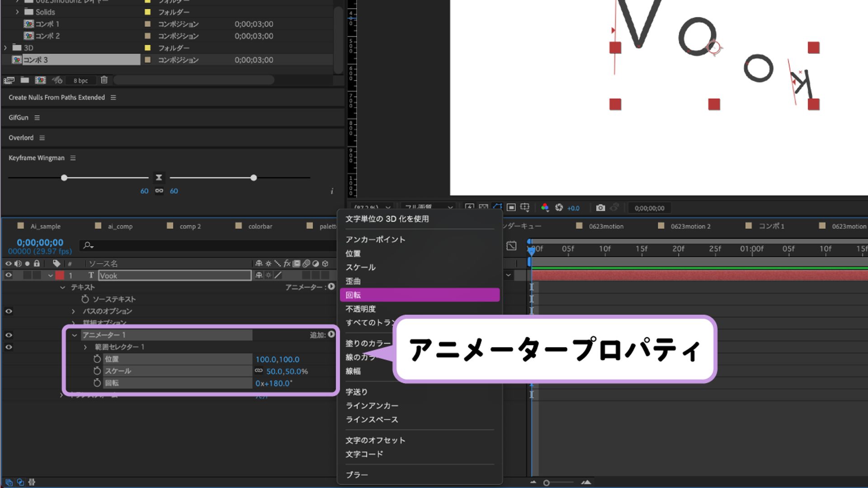Create a new composition from the project panel
868x488 pixels.
41,80
